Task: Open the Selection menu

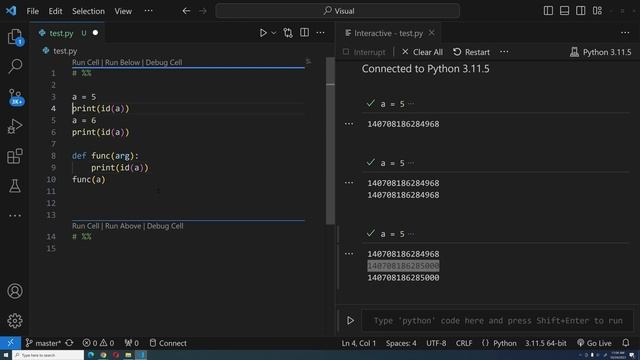Action: [88, 11]
